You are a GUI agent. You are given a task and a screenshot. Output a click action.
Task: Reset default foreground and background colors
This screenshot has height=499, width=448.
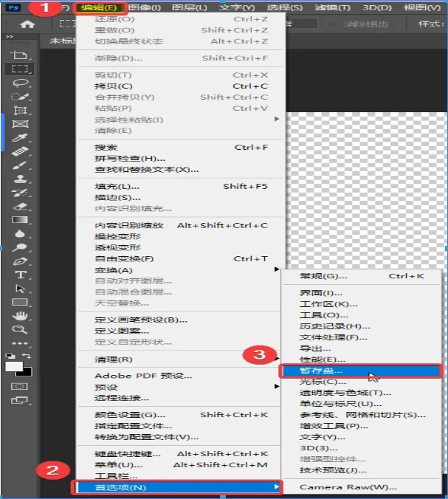tap(10, 356)
